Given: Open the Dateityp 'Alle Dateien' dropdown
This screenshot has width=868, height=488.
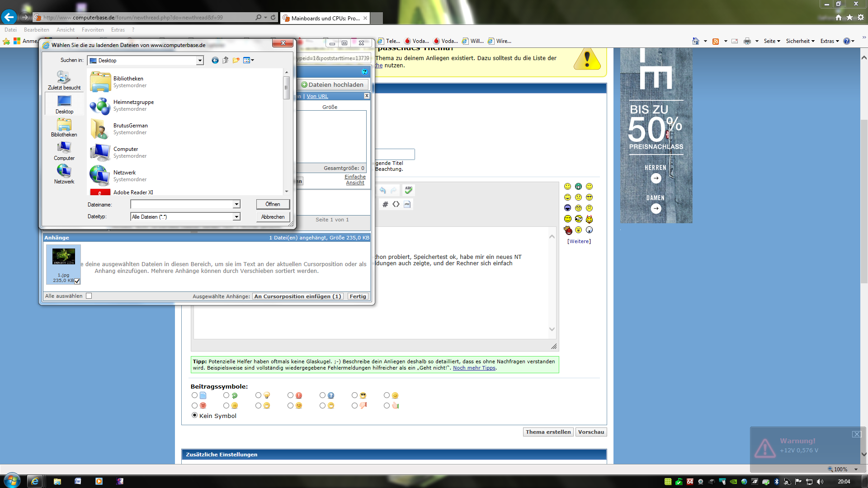Looking at the screenshot, I should coord(236,217).
